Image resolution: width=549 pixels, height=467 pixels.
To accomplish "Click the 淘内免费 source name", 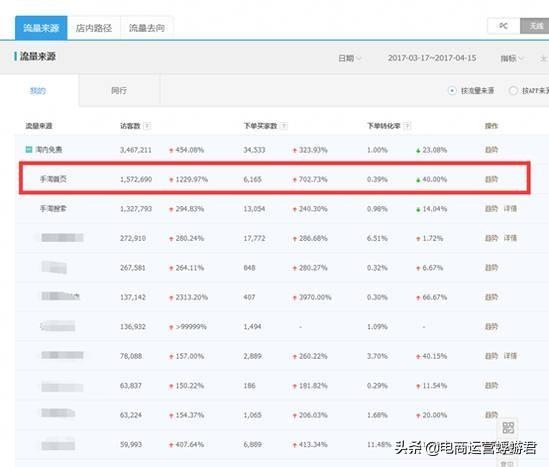I will [49, 150].
